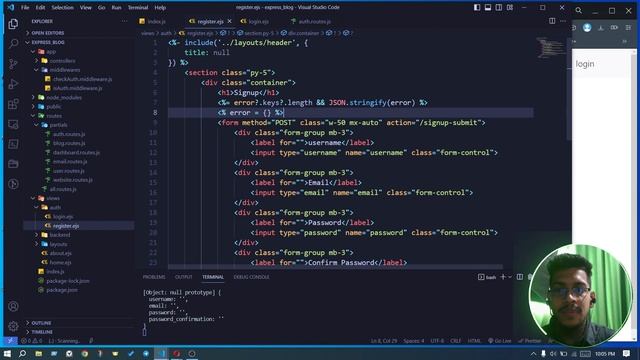The height and width of the screenshot is (360, 640).
Task: Switch to the Problems panel tab
Action: tap(154, 277)
